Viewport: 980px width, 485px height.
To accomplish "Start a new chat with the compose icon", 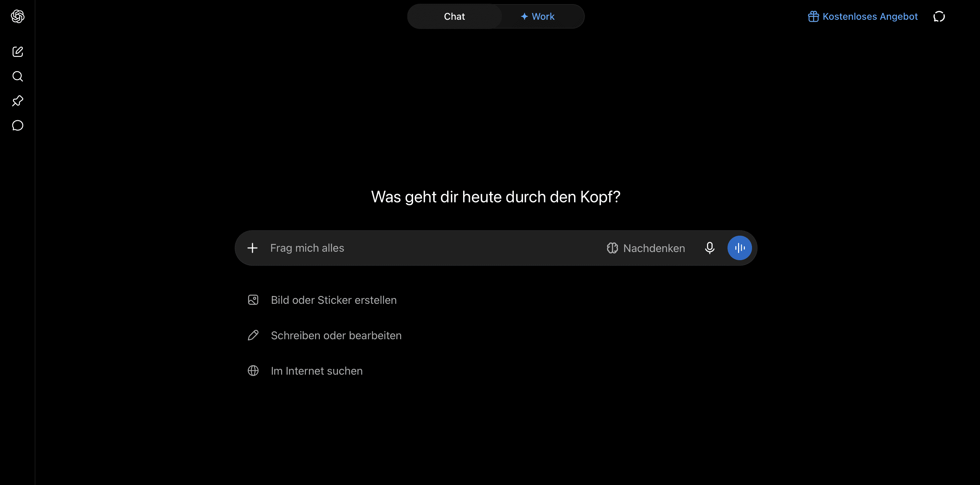I will 17,51.
